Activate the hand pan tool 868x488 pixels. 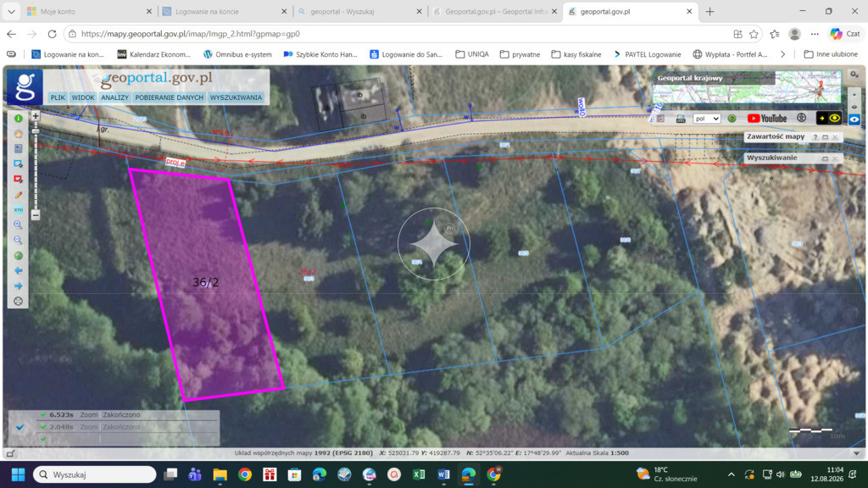19,133
